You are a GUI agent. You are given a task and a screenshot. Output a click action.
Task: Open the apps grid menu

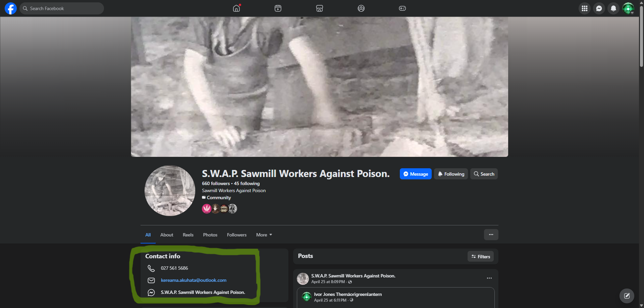click(585, 8)
